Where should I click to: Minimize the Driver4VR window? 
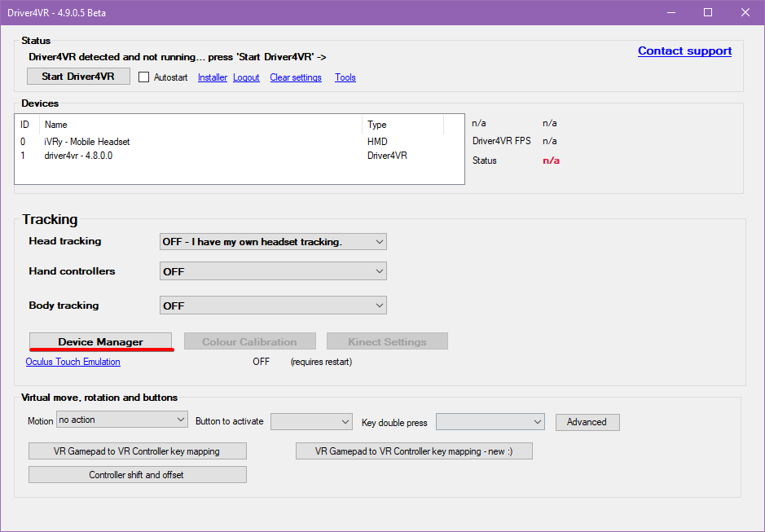click(671, 13)
